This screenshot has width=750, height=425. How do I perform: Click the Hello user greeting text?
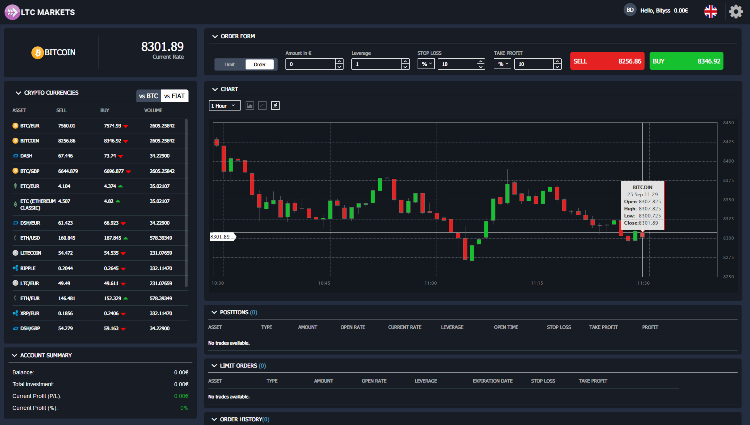pyautogui.click(x=655, y=11)
